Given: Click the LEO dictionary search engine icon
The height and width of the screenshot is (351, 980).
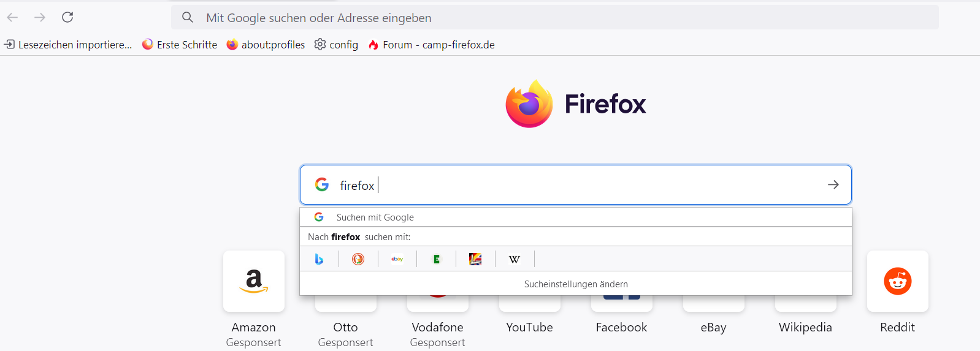Looking at the screenshot, I should coord(475,259).
